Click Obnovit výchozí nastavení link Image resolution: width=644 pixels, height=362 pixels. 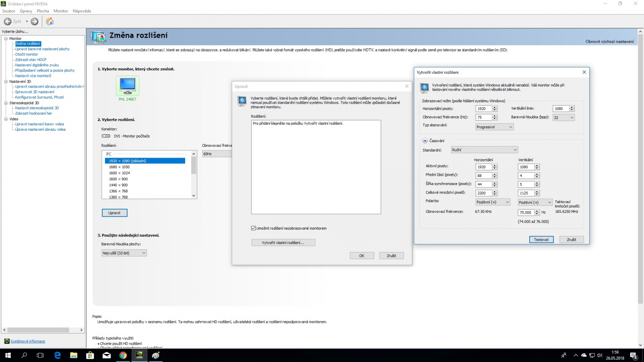tap(609, 41)
